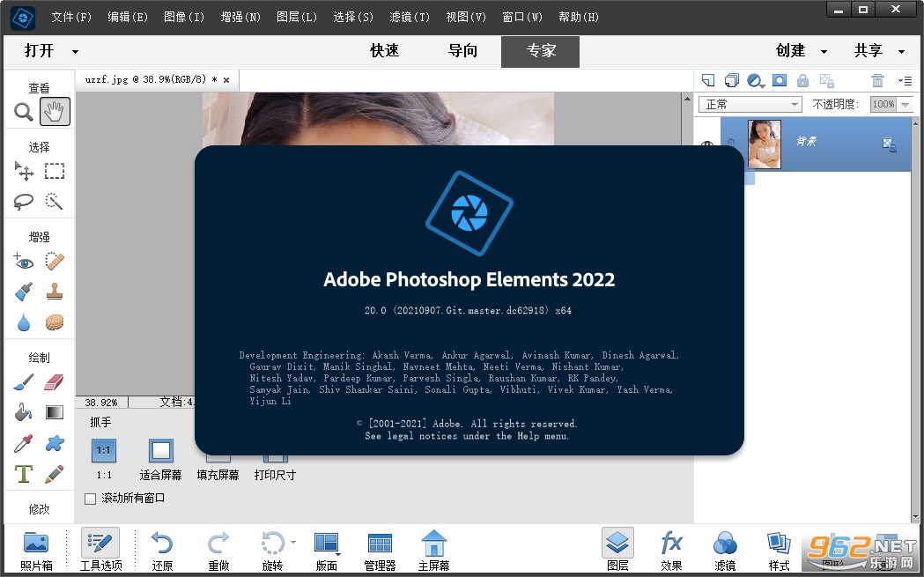Select the Blur droplet tool

point(24,322)
